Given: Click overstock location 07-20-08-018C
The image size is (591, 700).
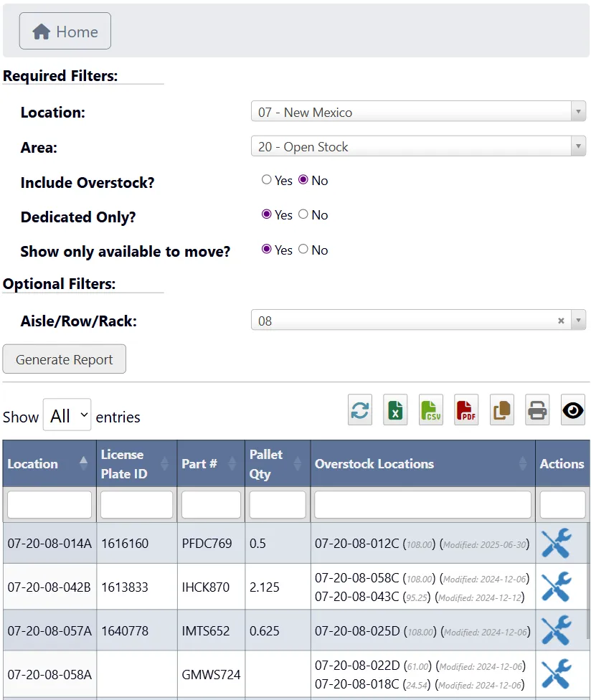Looking at the screenshot, I should pos(356,684).
